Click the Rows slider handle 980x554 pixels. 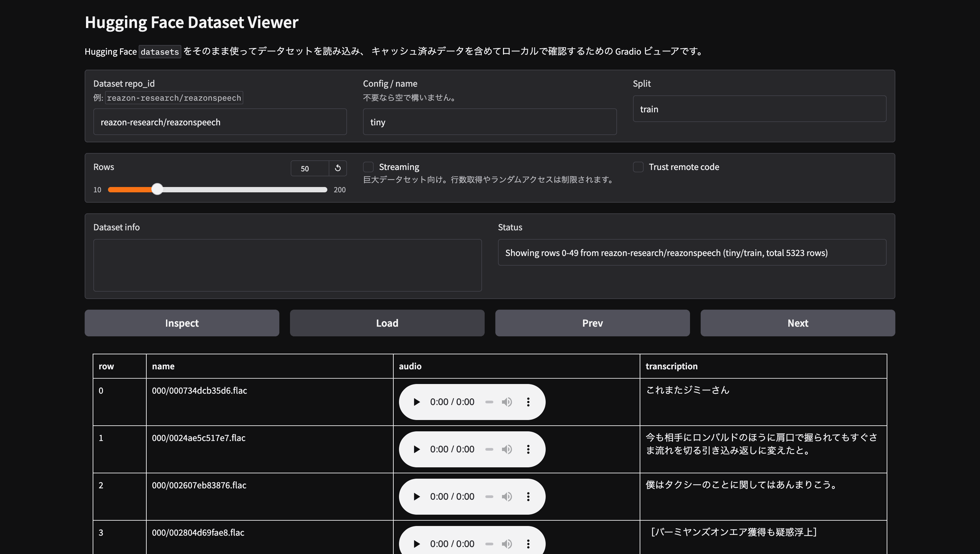coord(157,189)
